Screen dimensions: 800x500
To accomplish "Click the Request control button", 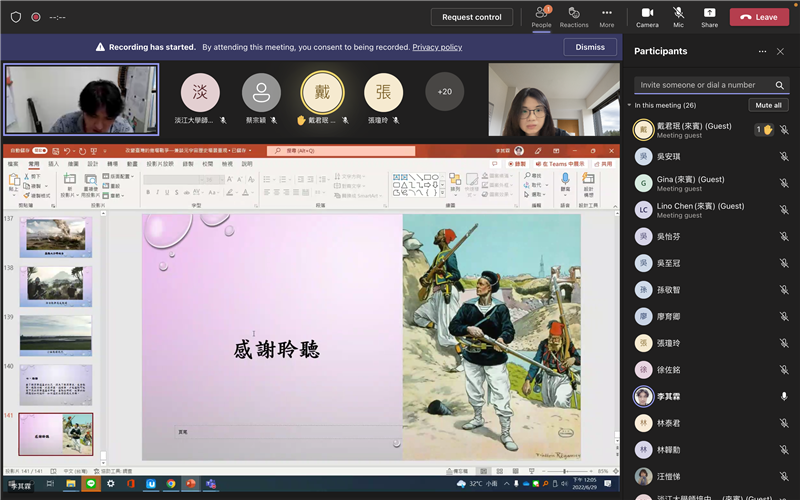I will 471,17.
